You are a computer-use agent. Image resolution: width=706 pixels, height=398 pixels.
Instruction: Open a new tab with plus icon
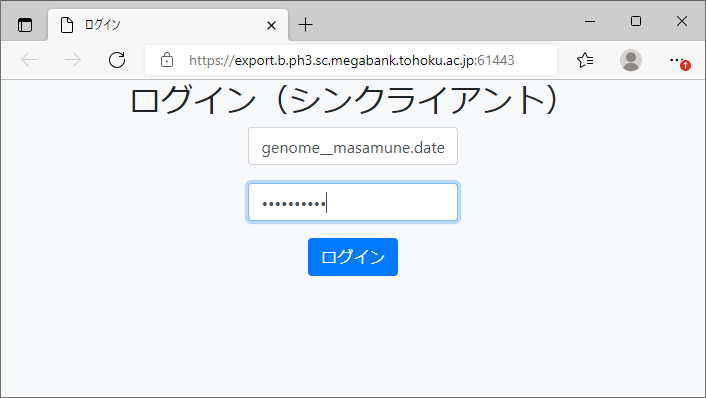(305, 25)
